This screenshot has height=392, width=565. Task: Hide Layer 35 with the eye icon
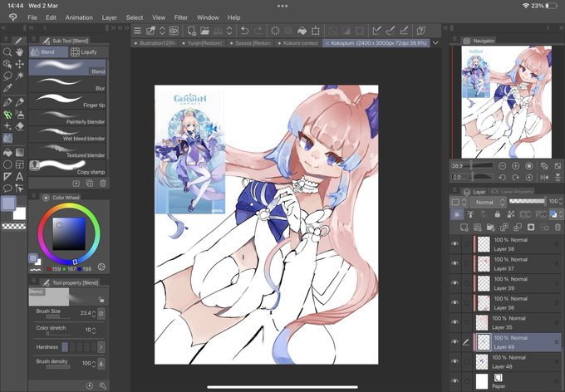click(454, 322)
